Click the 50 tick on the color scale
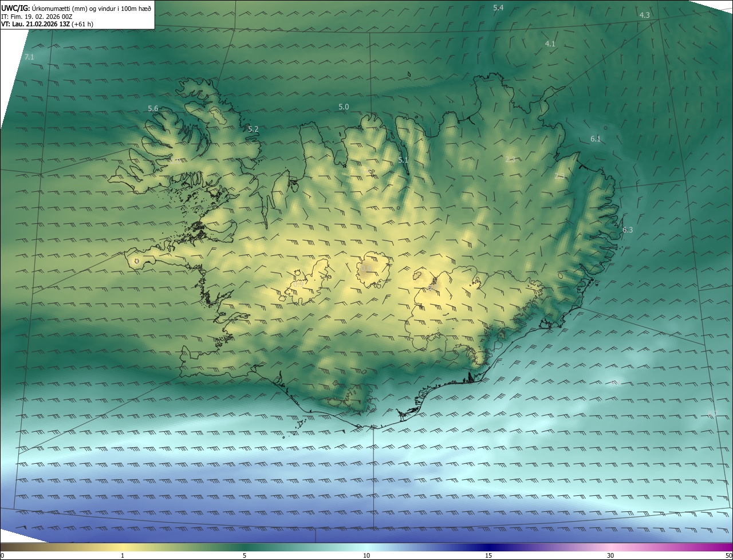This screenshot has height=560, width=733. click(728, 555)
